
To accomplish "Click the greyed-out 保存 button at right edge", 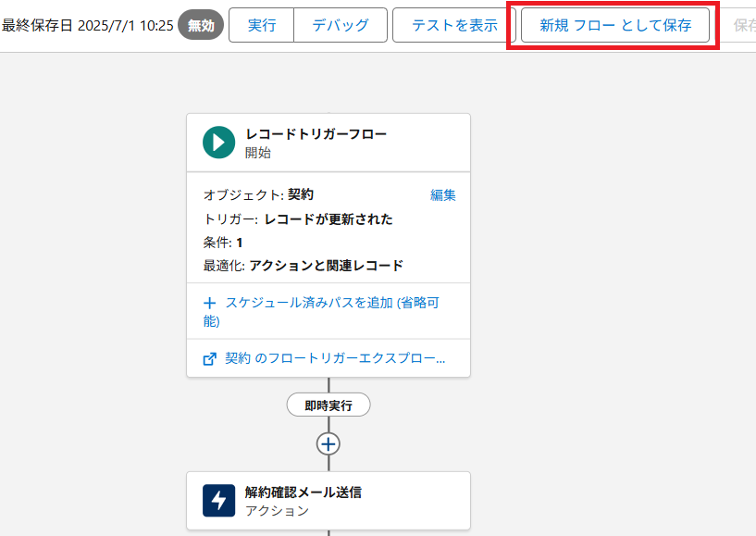I will pyautogui.click(x=744, y=26).
